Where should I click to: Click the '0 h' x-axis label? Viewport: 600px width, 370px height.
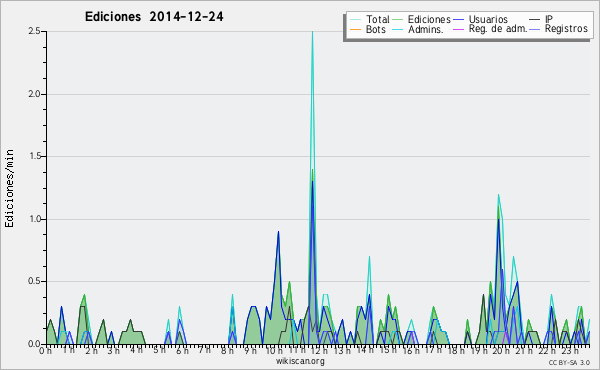(x=46, y=350)
